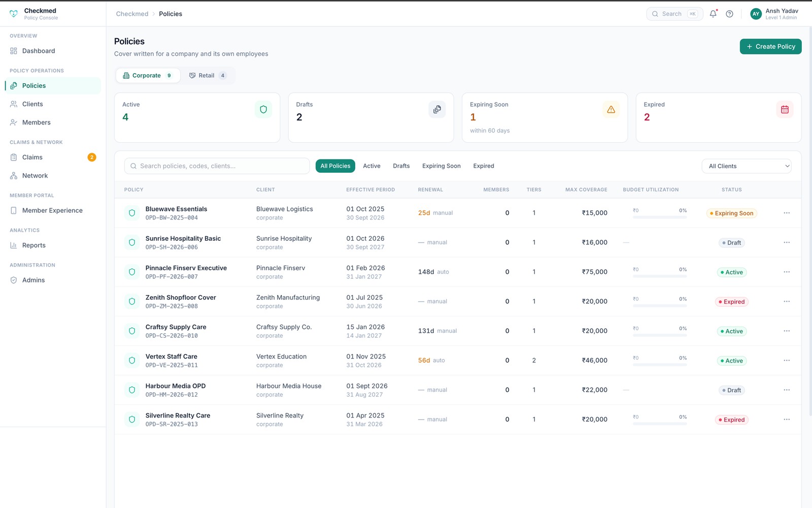Viewport: 812px width, 508px height.
Task: Filter by Expiring Soon tab
Action: pyautogui.click(x=442, y=166)
